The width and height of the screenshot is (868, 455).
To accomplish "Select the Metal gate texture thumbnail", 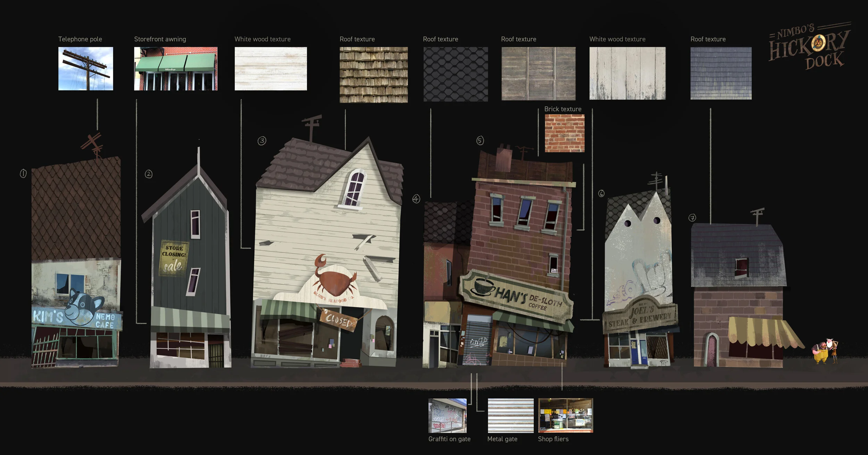I will (510, 415).
